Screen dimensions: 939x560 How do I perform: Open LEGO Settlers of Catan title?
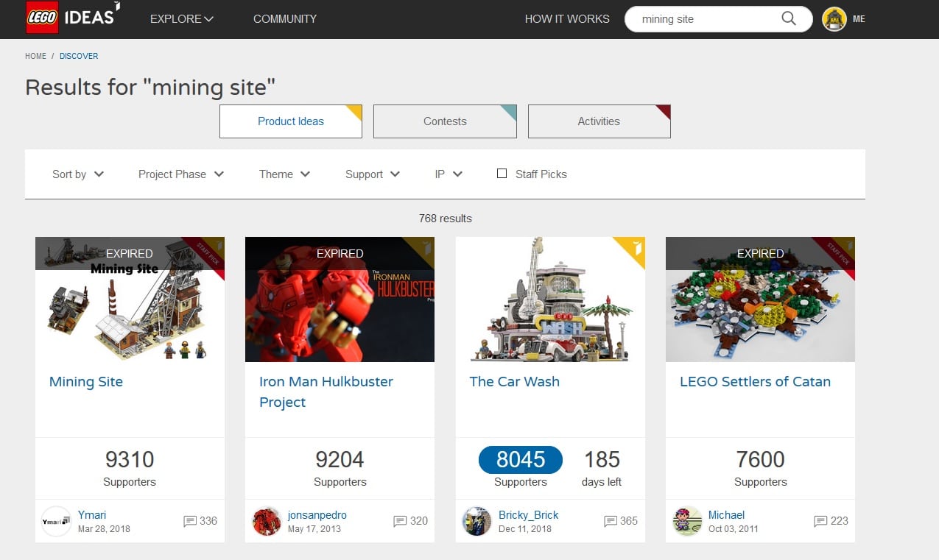tap(755, 382)
